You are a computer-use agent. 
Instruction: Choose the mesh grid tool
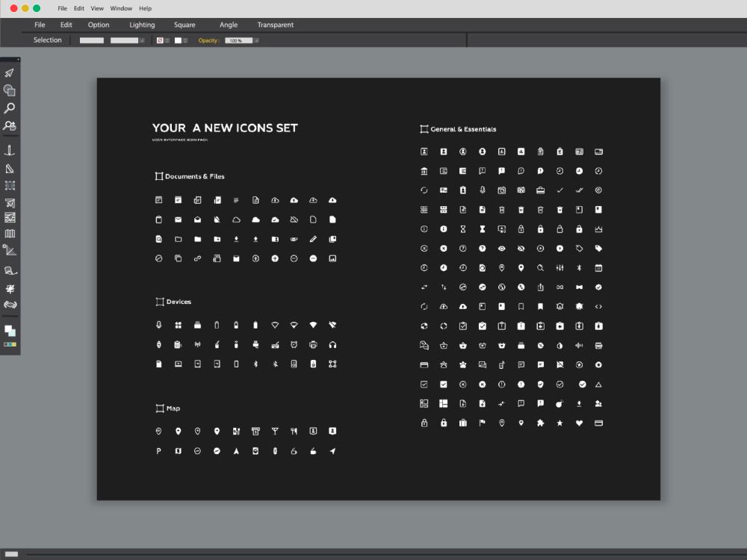coord(10,288)
